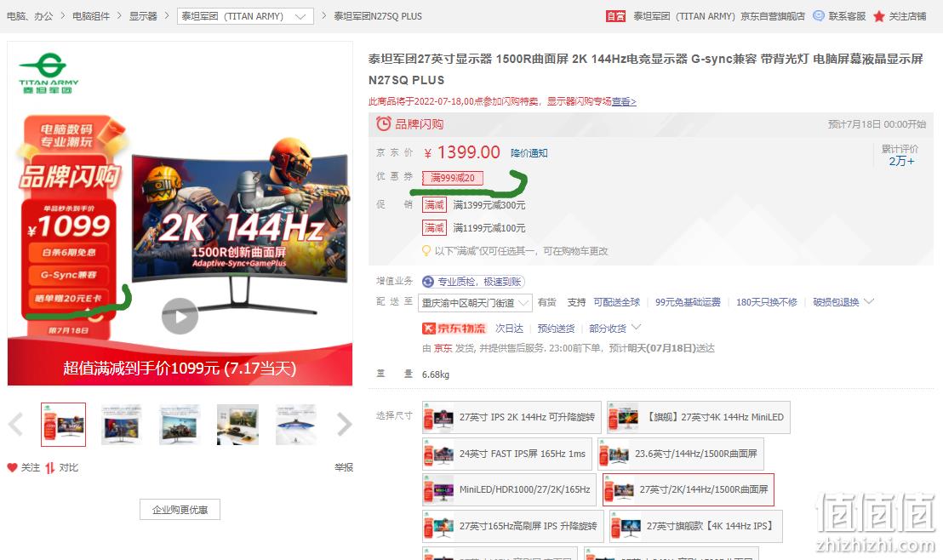
Task: Click the 预约送货 delivery link
Action: coord(556,329)
